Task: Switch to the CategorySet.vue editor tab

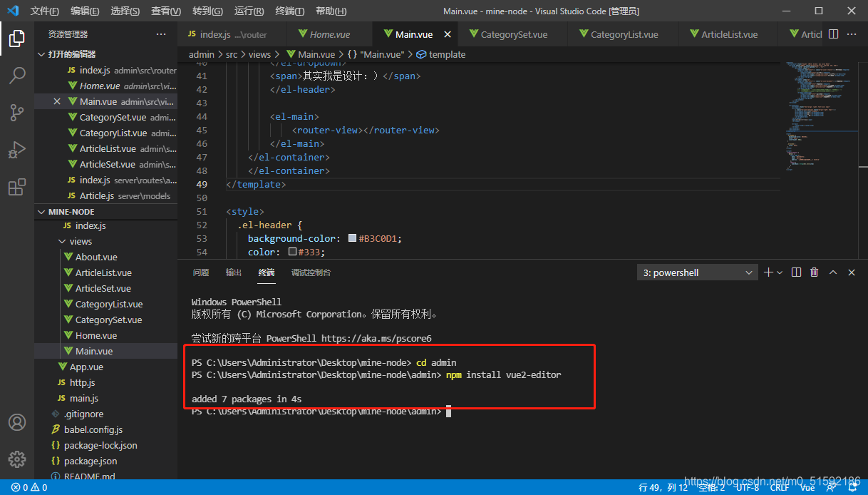Action: [x=513, y=34]
